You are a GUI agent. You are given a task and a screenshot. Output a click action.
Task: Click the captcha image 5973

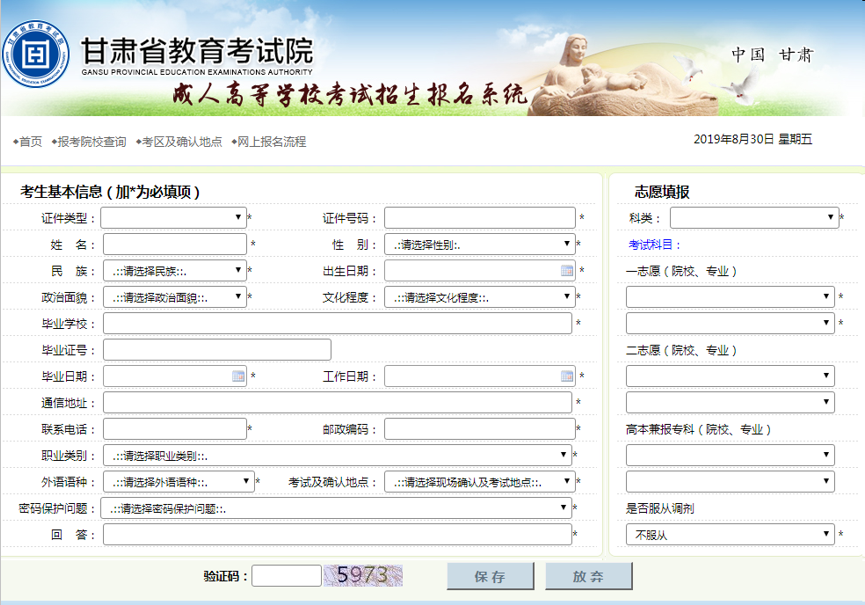point(362,575)
